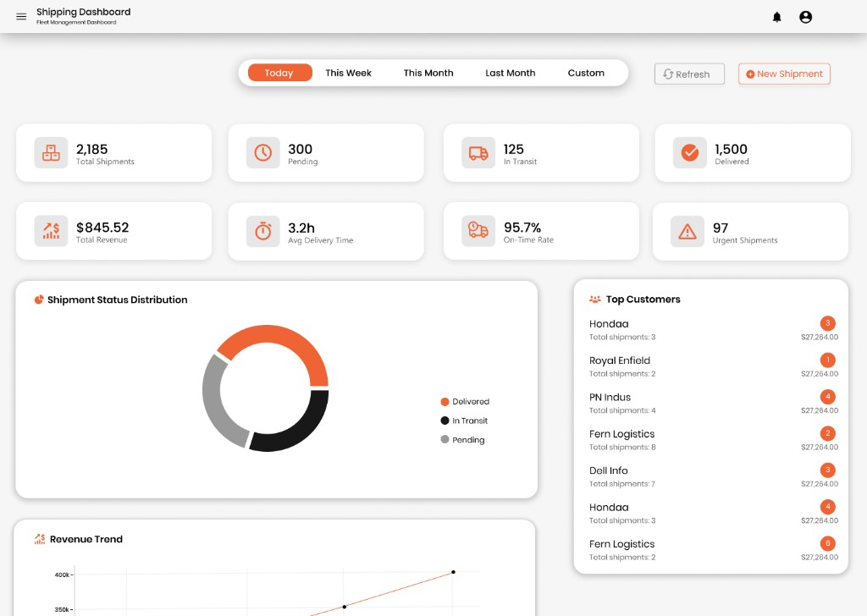
Task: Click the badge on Fern Logistics 8-shipments row
Action: [828, 433]
